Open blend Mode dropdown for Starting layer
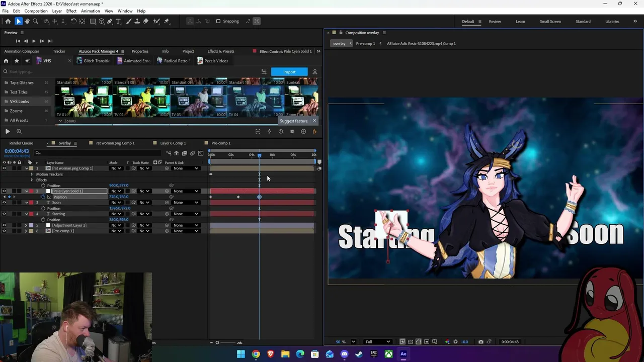The height and width of the screenshot is (362, 644). click(x=116, y=214)
